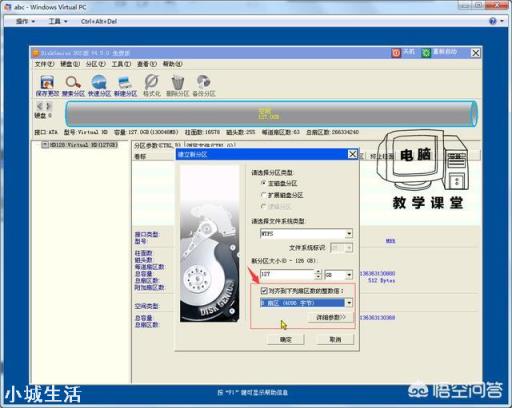Expand the HD128 Virtual HD tree node
512x408 pixels.
point(44,145)
